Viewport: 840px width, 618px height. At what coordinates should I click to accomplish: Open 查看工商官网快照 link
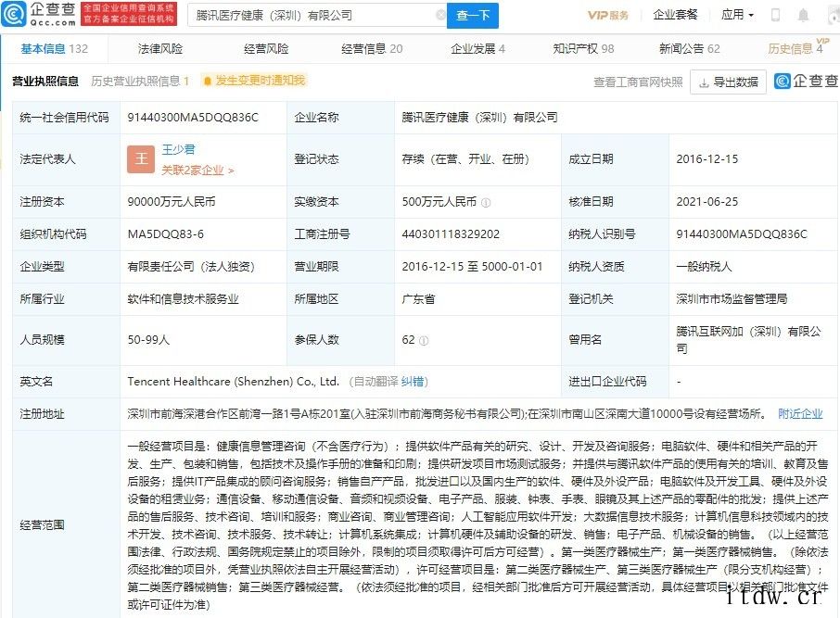[638, 82]
